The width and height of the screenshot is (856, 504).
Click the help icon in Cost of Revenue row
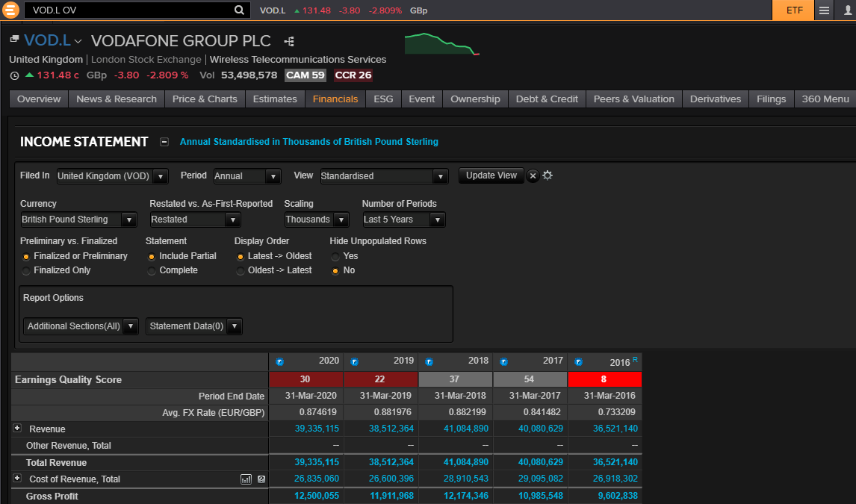pos(261,479)
